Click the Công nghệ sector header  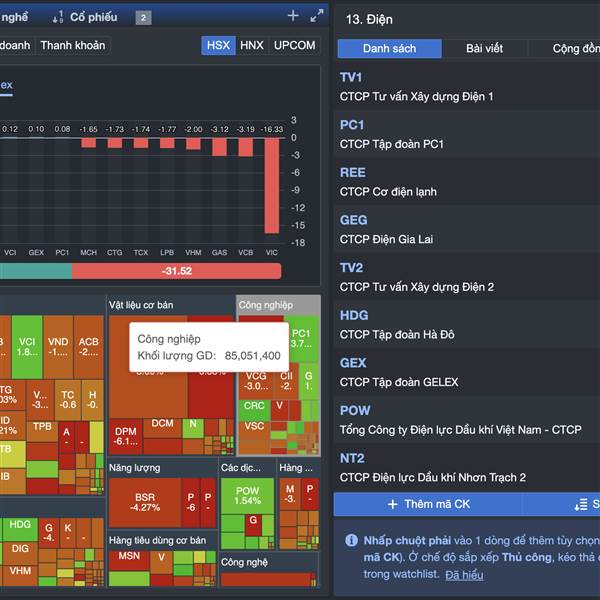click(244, 562)
